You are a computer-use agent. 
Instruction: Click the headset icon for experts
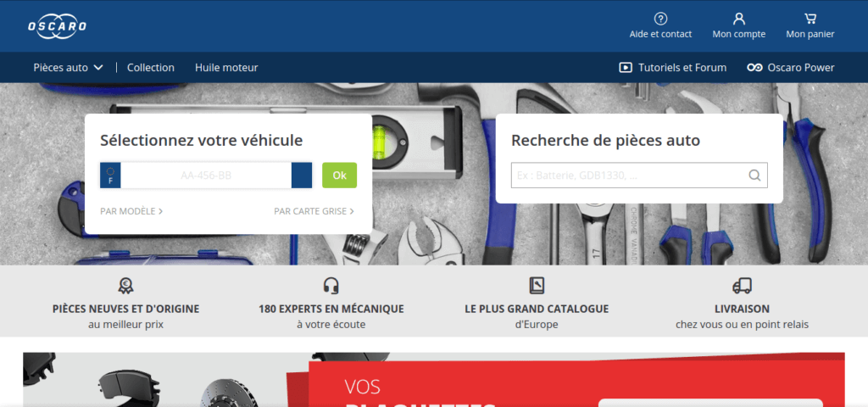[x=331, y=286]
